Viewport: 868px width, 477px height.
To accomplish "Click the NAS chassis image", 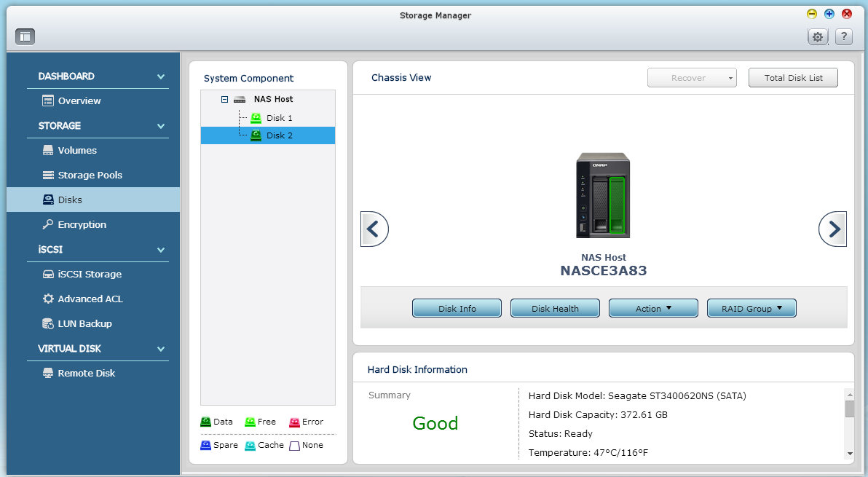I will point(603,195).
